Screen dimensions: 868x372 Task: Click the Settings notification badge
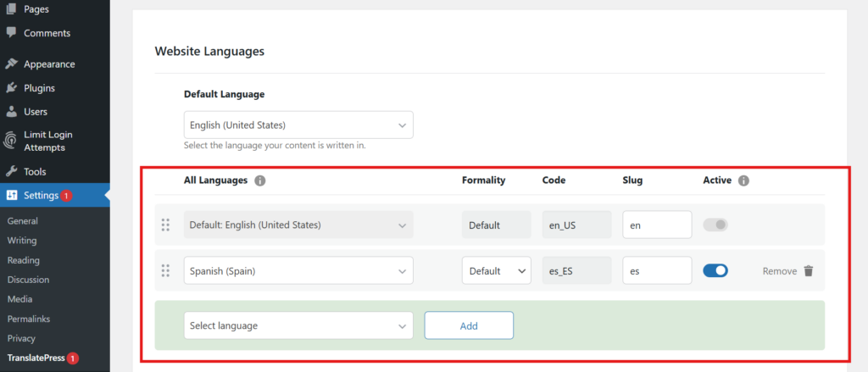(x=66, y=196)
